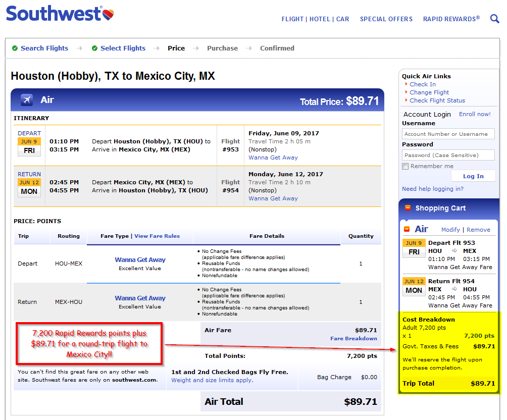Open Weight and size limits apply link
507x420 pixels.
(212, 380)
